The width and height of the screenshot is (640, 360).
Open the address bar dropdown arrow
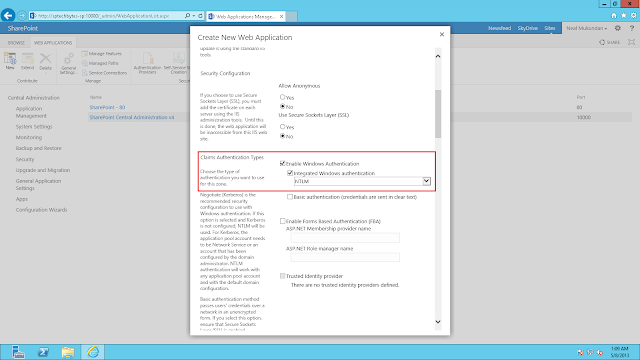(x=193, y=16)
